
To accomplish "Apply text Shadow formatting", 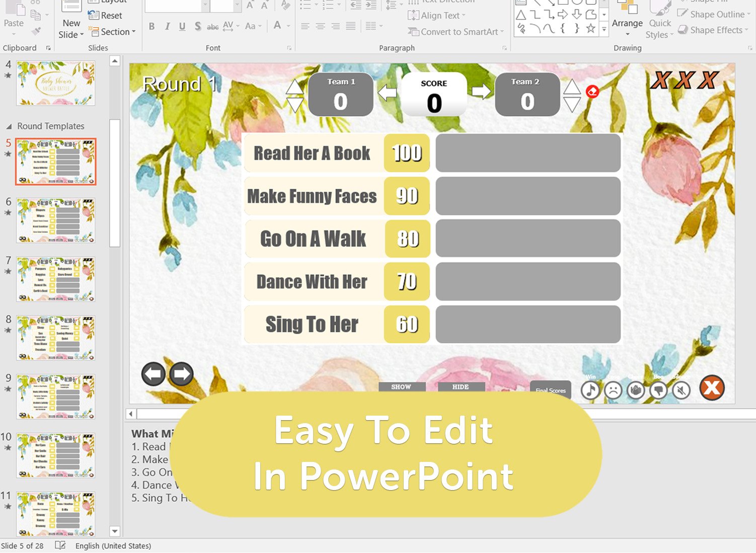I will pos(197,26).
